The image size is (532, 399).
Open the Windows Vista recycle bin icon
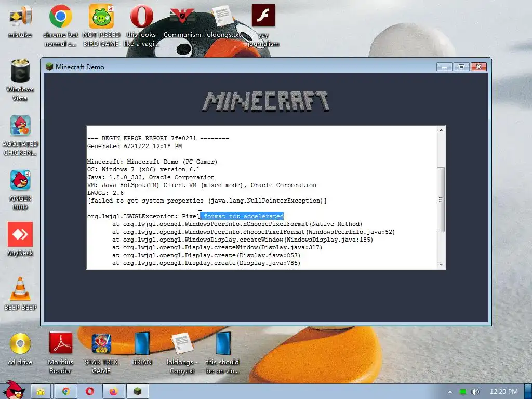[20, 80]
